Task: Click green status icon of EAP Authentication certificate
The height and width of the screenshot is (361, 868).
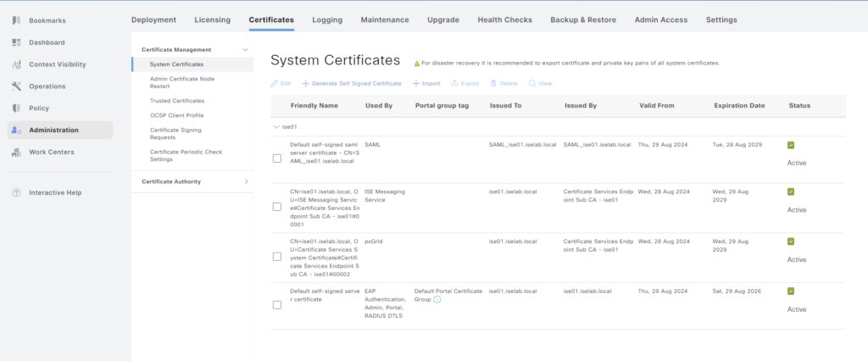Action: pos(791,292)
